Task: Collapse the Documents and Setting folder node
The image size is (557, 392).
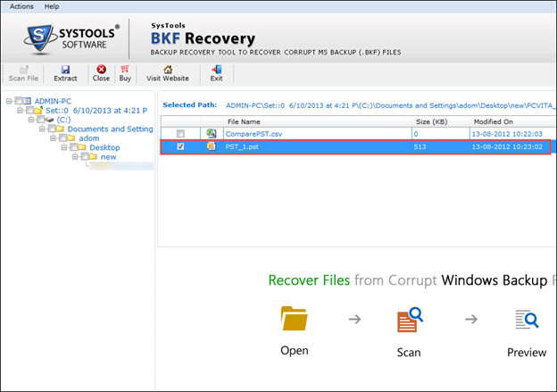Action: 42,129
